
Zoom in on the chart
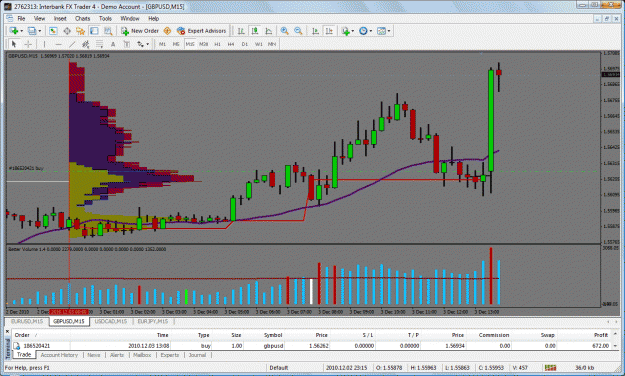[x=284, y=31]
